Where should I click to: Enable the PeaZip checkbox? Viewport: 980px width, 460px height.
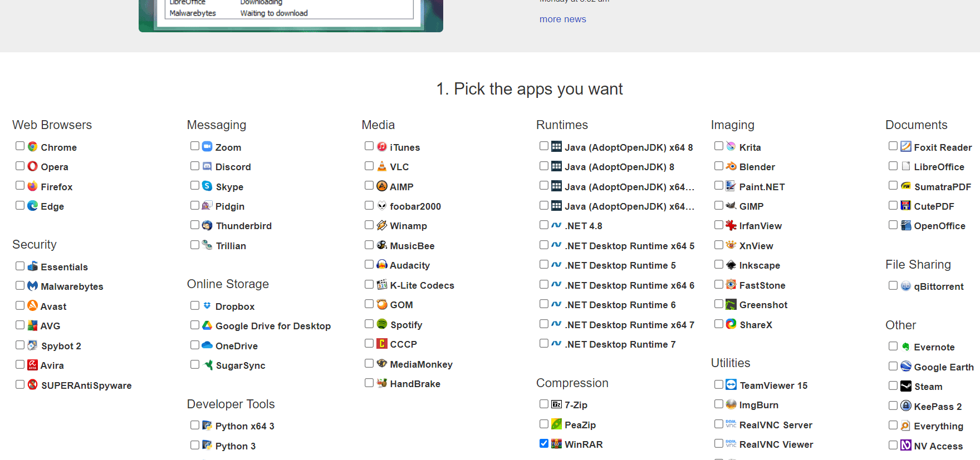tap(544, 424)
